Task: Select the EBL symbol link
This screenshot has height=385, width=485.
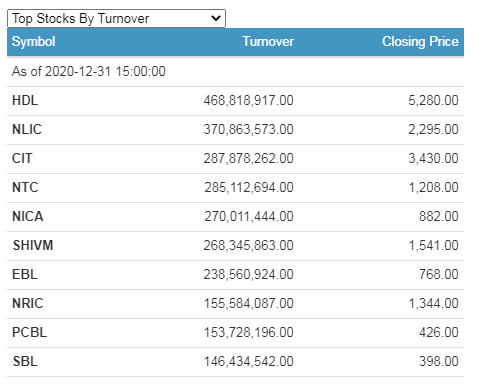Action: coord(25,274)
